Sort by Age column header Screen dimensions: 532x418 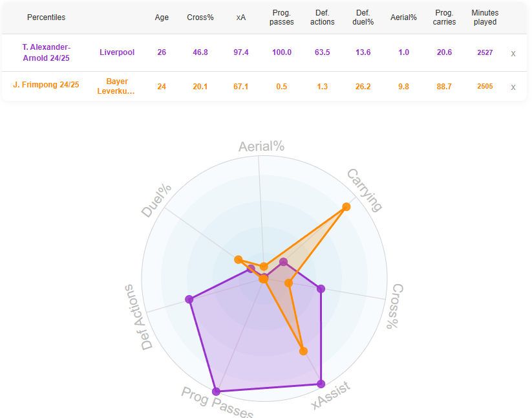pos(162,17)
